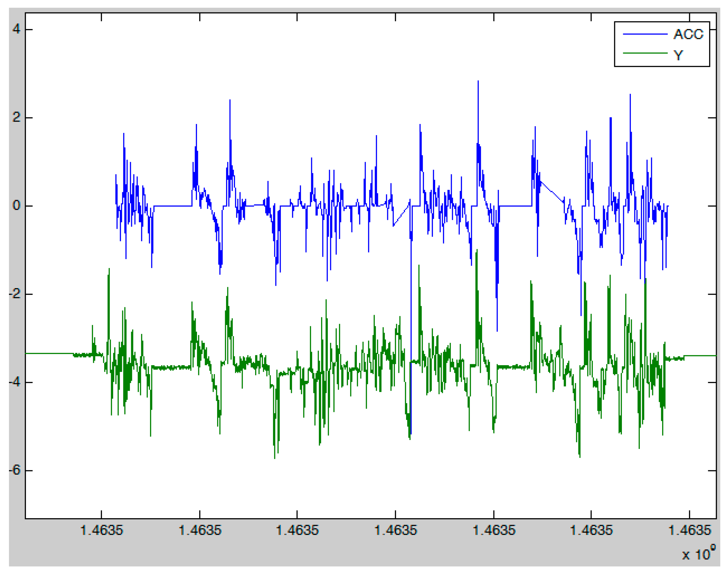Click the long flat blue segment at zero on left
This screenshot has width=728, height=572.
[x=173, y=206]
